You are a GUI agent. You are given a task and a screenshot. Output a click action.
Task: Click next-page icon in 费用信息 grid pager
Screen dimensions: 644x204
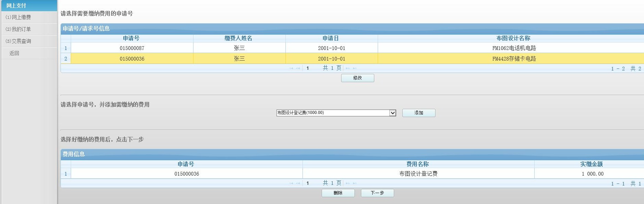pos(348,183)
